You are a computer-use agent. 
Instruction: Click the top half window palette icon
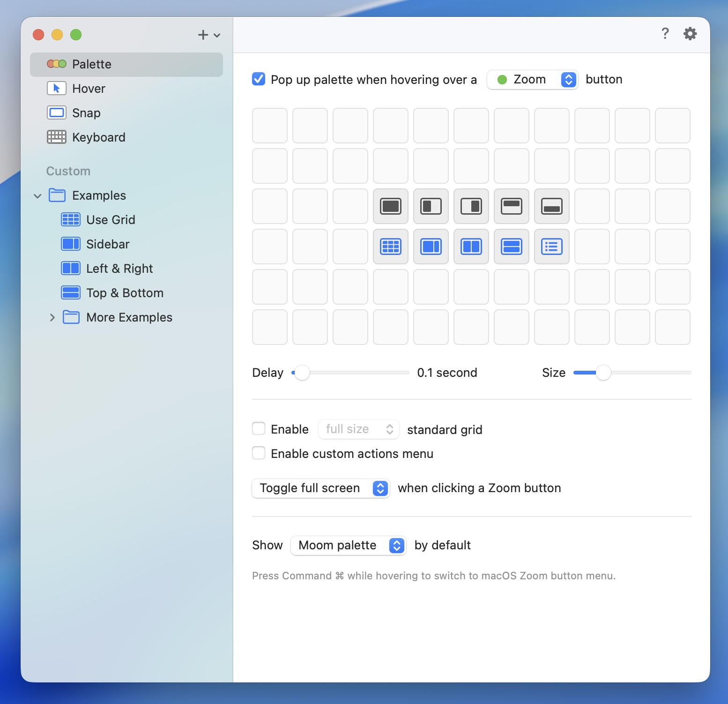(511, 206)
